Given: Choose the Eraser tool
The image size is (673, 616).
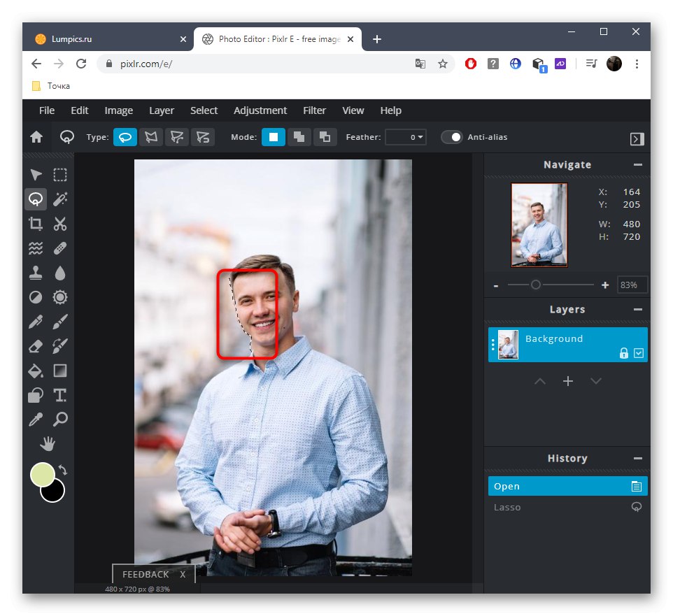Looking at the screenshot, I should tap(36, 345).
